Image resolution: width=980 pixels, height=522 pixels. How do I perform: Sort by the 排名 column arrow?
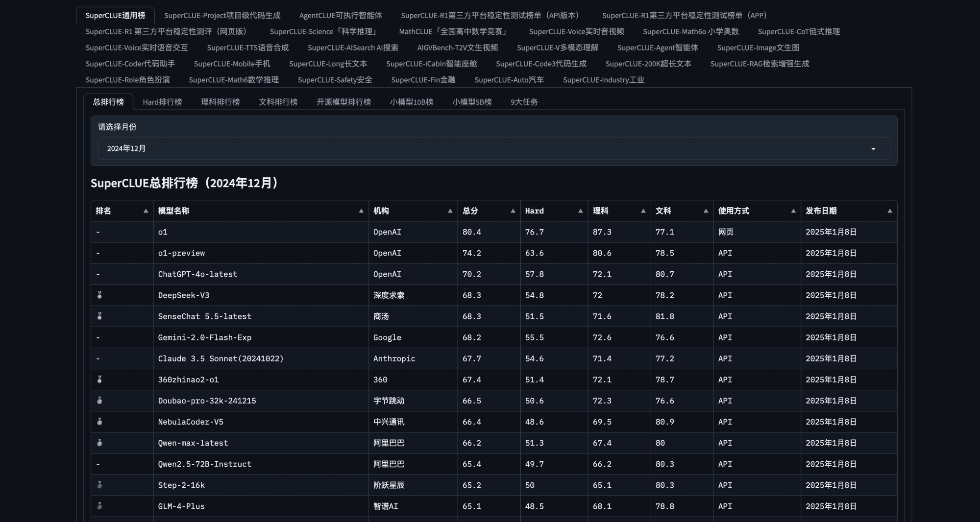146,211
